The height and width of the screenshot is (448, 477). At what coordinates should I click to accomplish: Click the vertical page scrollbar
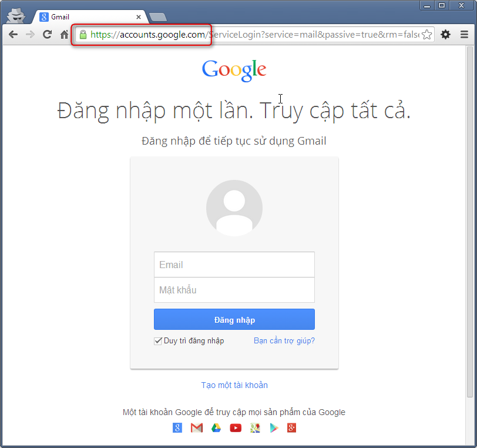point(470,222)
